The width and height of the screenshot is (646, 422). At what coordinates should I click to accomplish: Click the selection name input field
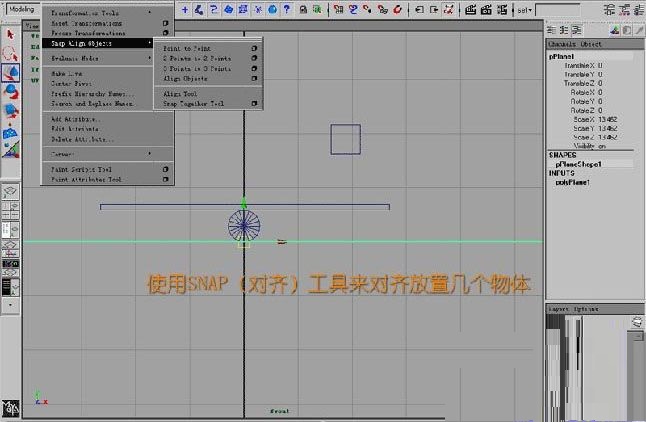point(558,10)
